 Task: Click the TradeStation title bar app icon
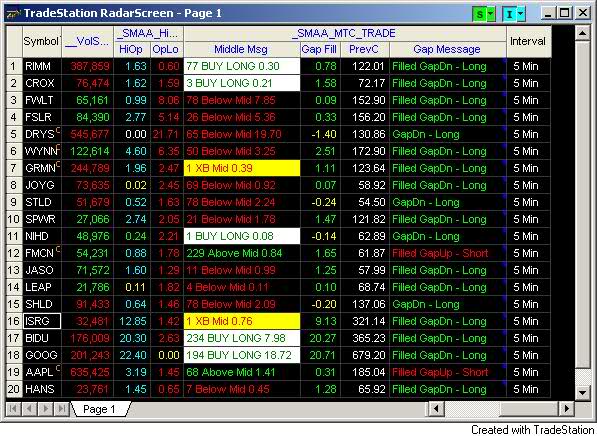point(13,14)
